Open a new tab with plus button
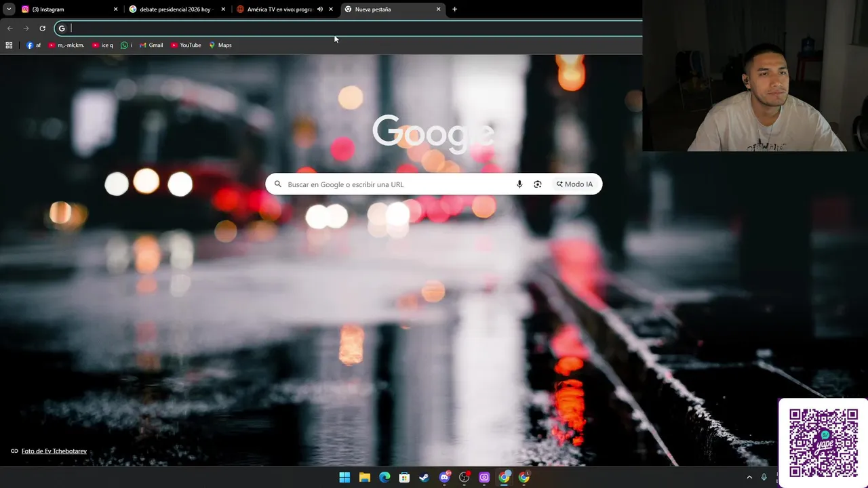Screen dimensions: 868x488 454,9
